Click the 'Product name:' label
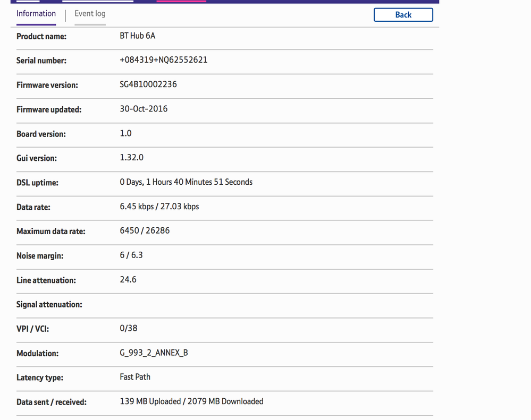The image size is (531, 420). (41, 37)
